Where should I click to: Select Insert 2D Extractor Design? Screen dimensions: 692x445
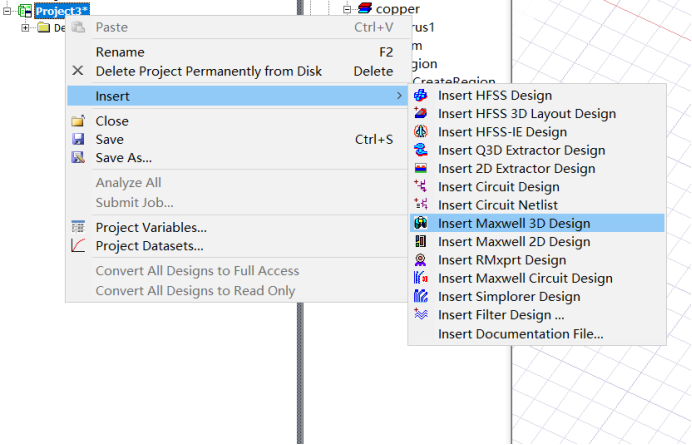coord(537,169)
